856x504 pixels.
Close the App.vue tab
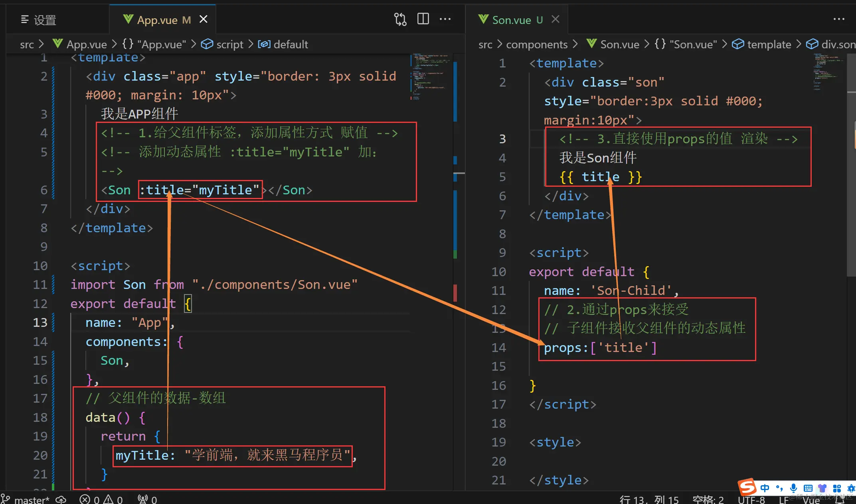[x=204, y=19]
